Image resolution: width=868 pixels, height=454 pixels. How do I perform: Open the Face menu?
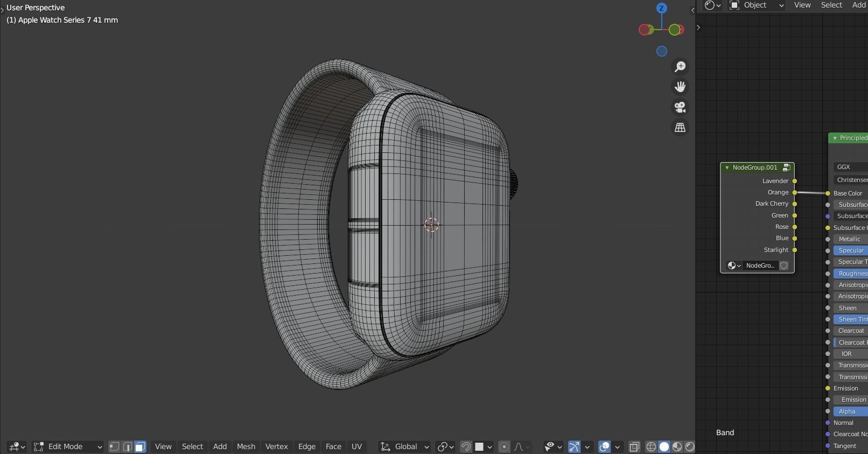(333, 446)
